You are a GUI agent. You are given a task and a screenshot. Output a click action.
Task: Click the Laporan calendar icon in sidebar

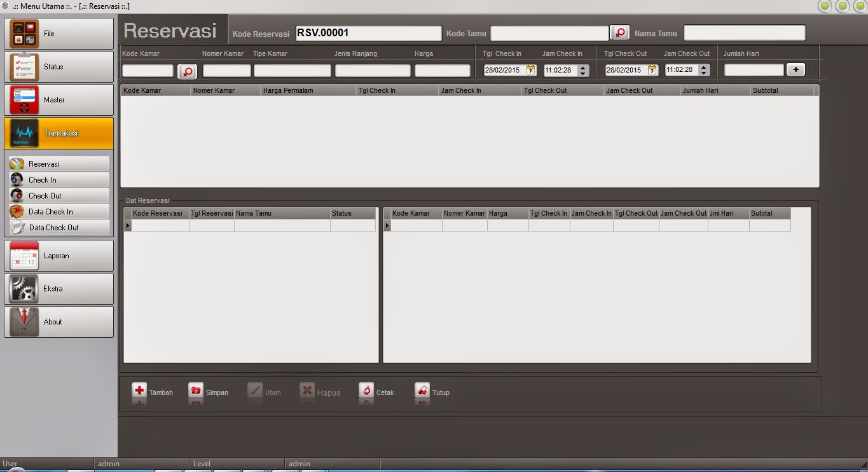24,256
